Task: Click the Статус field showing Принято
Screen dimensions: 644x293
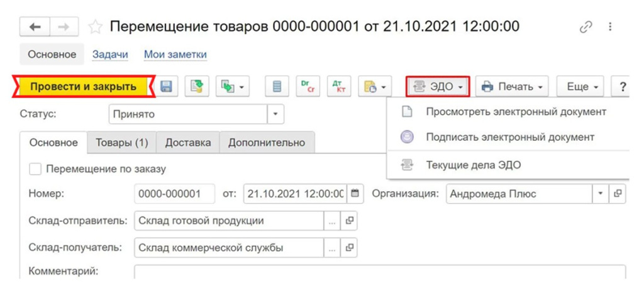Action: click(188, 114)
